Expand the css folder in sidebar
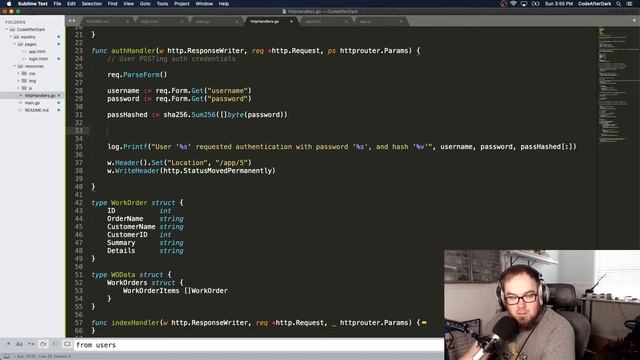 click(x=18, y=73)
